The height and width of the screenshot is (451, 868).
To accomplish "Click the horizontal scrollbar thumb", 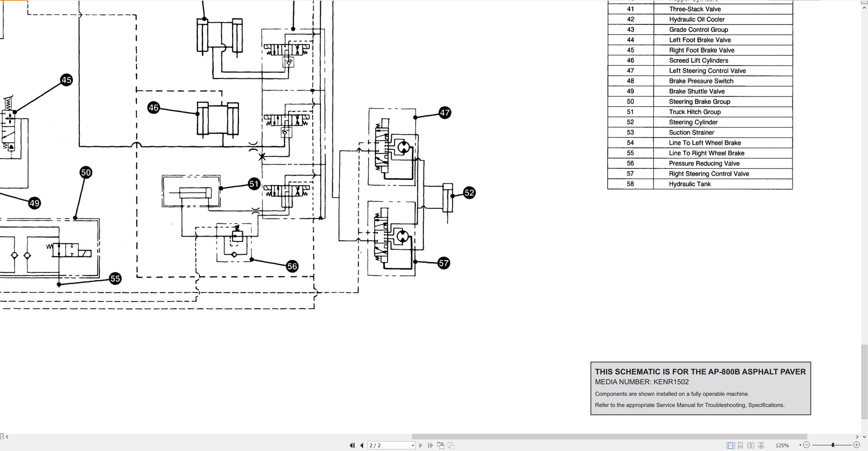I will (609, 437).
